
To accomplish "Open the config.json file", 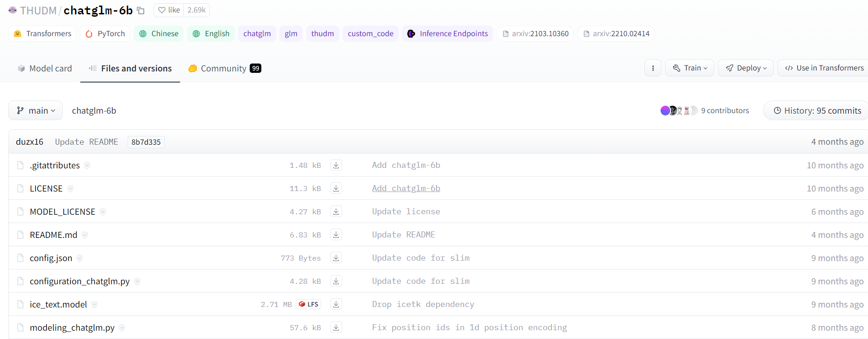I will point(51,258).
